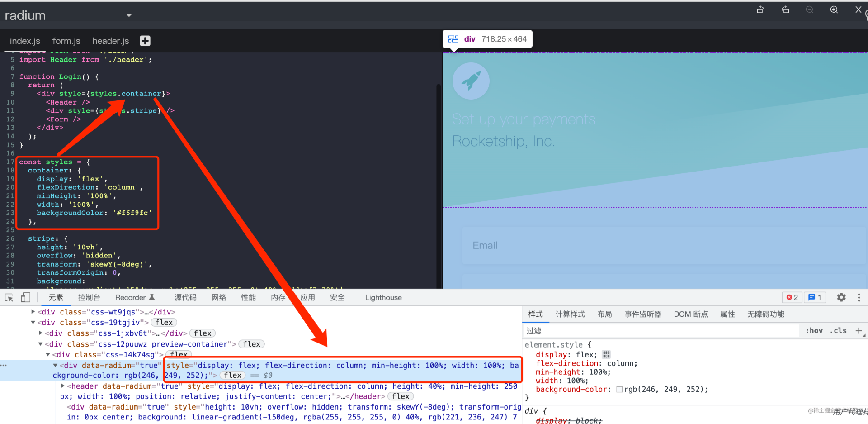Open the 事件监听器 listeners tab
Screen dimensions: 868x424
tap(643, 314)
